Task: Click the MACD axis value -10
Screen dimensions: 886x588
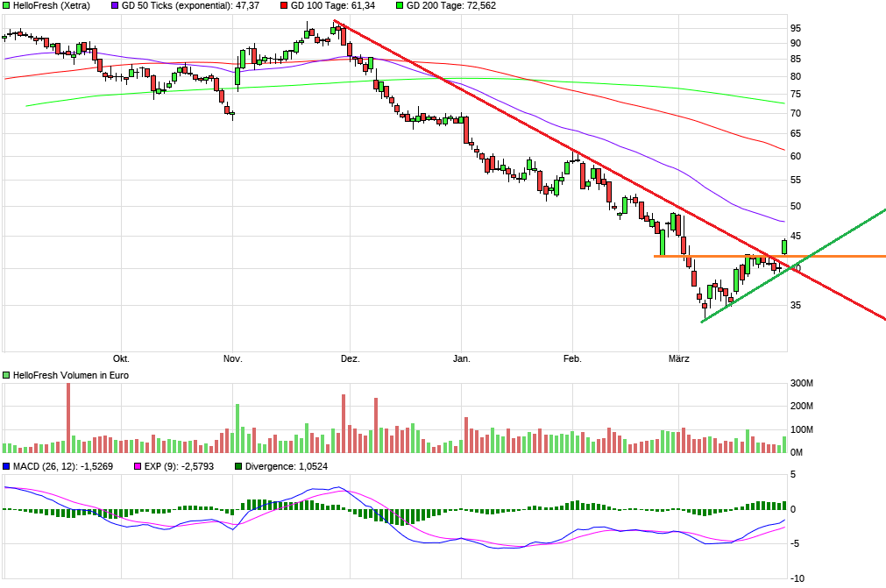Action: [797, 579]
